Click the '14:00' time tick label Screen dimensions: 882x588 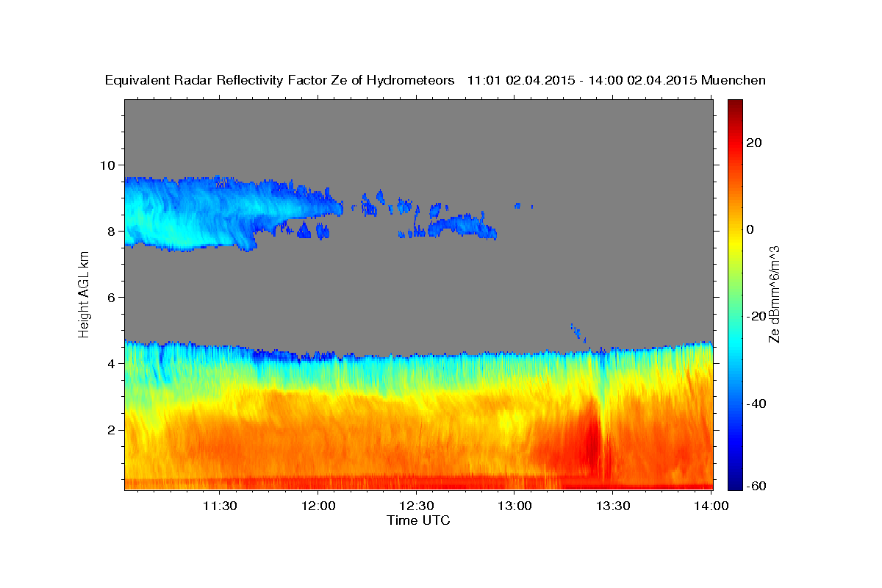(x=711, y=506)
